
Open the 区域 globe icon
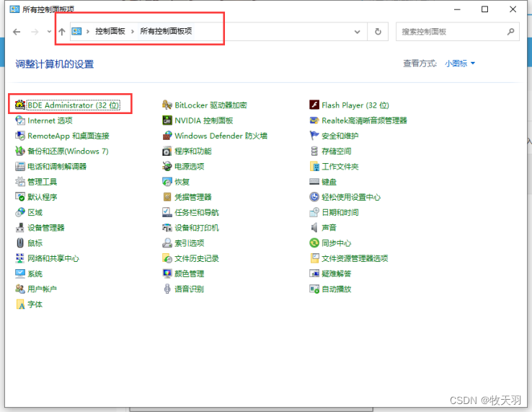[x=20, y=212]
